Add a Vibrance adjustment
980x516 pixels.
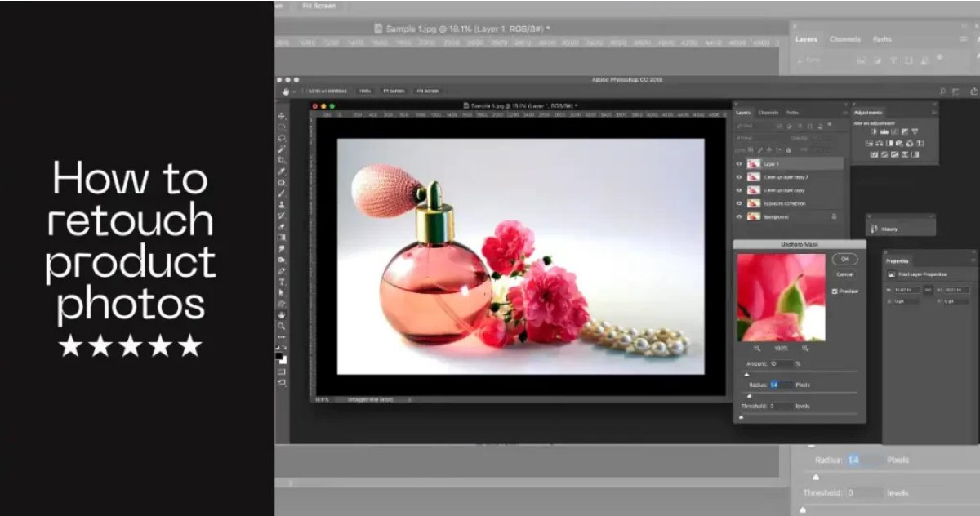tap(915, 131)
